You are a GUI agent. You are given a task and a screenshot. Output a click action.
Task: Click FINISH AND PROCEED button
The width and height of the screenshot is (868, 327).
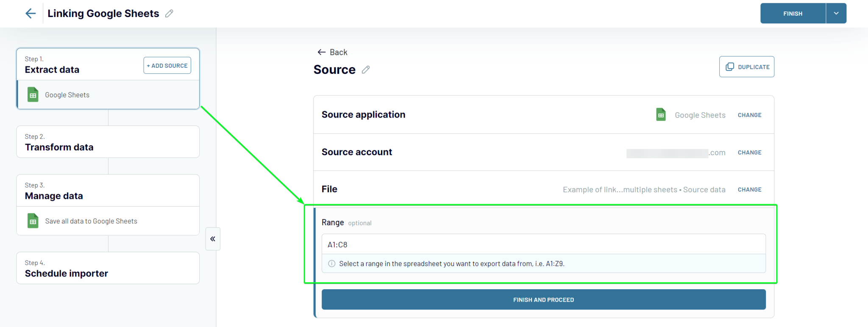pos(544,299)
